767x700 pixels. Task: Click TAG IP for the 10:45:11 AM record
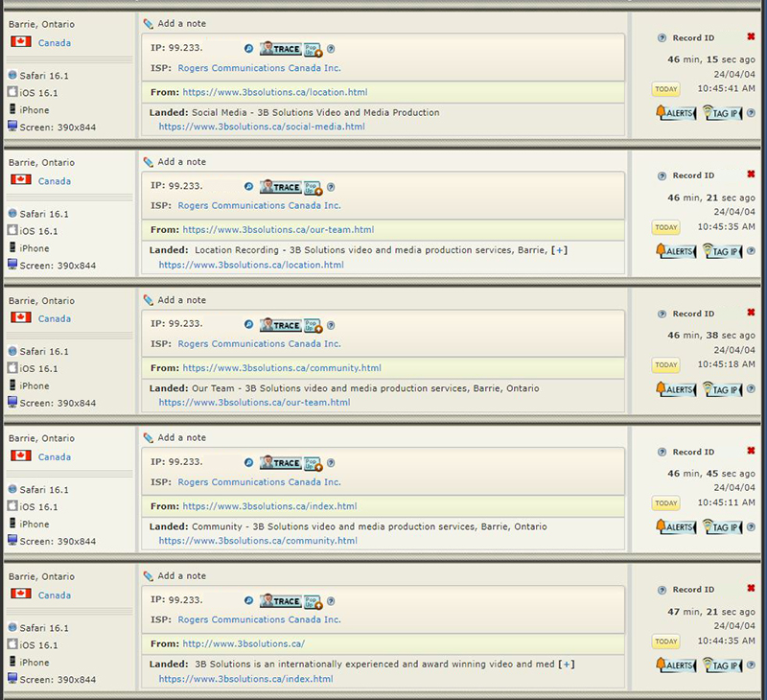(x=723, y=526)
